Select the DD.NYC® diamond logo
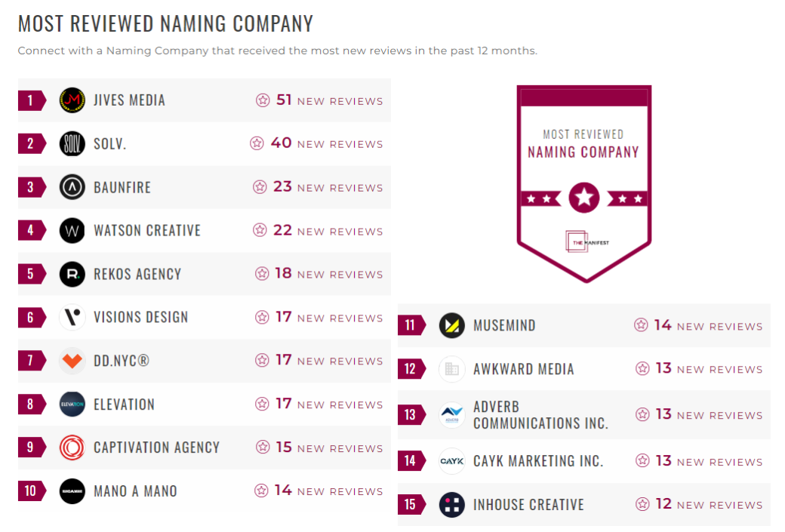 coord(72,361)
